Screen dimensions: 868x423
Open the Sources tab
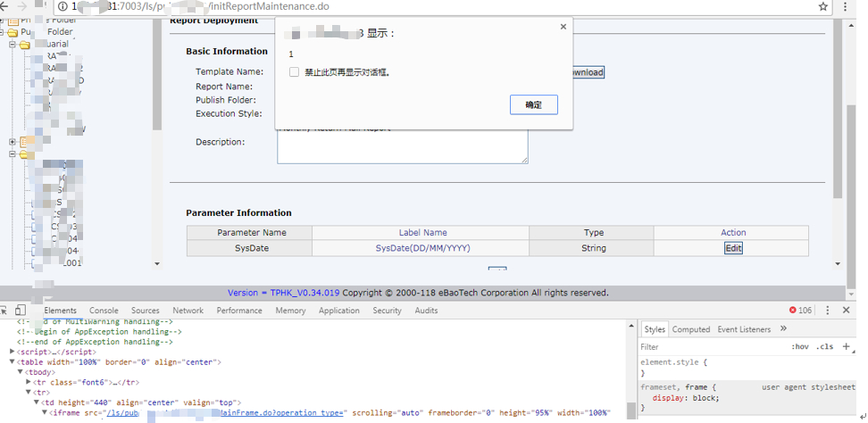tap(145, 311)
